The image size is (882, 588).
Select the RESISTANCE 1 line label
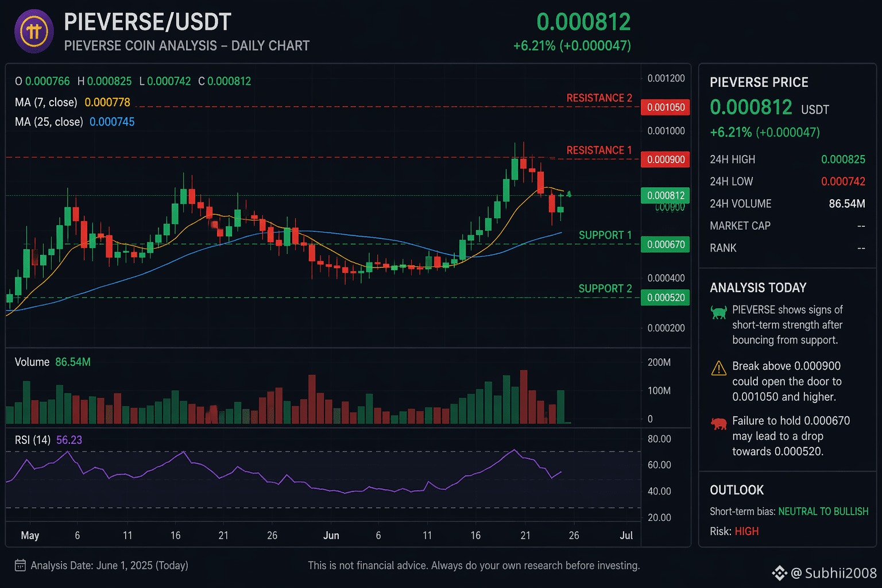(x=599, y=150)
